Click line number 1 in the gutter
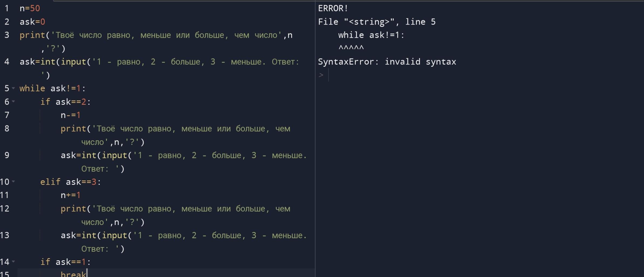This screenshot has width=644, height=277. 7,8
